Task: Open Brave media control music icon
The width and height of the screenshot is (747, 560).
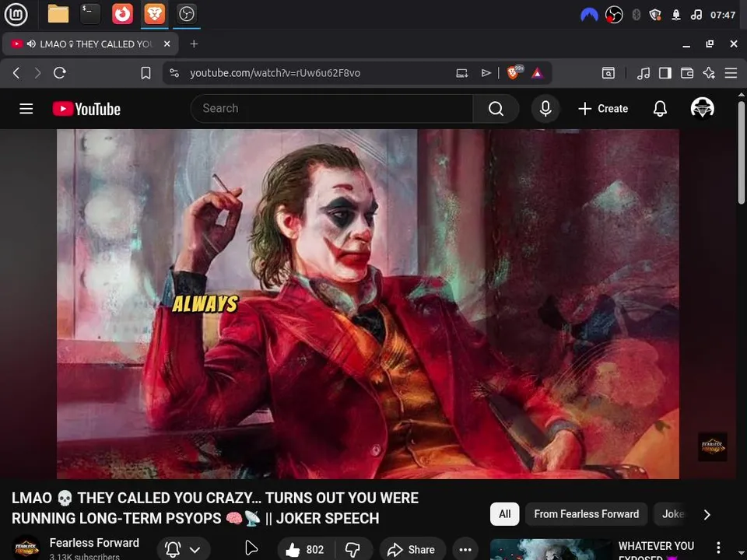Action: (644, 73)
